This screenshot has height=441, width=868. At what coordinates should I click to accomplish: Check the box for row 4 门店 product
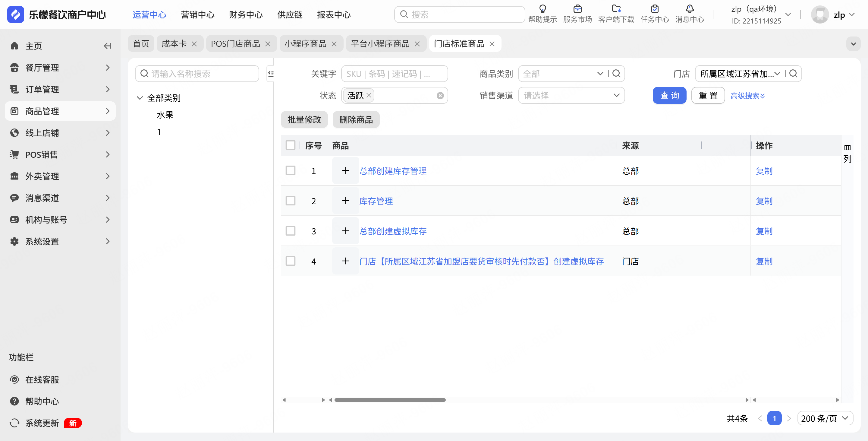pos(290,261)
